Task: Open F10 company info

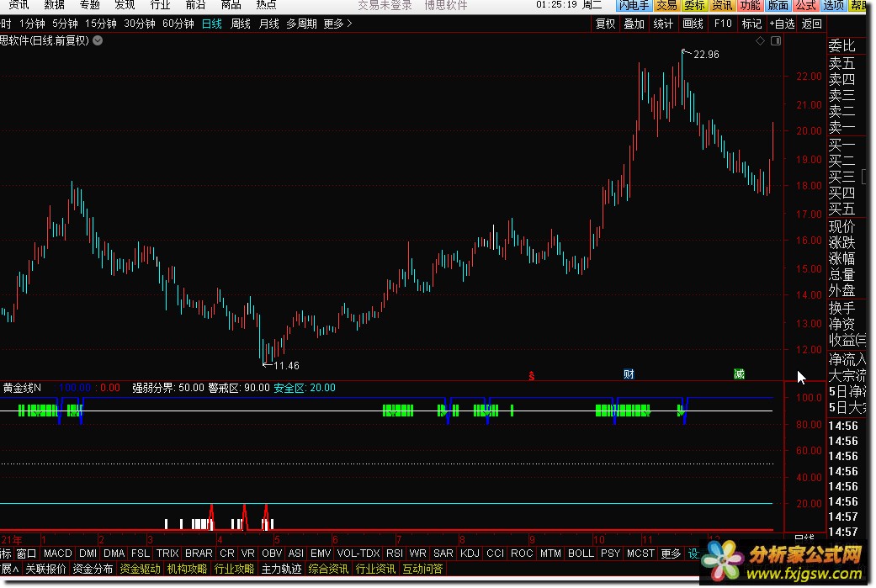Action: pyautogui.click(x=723, y=24)
